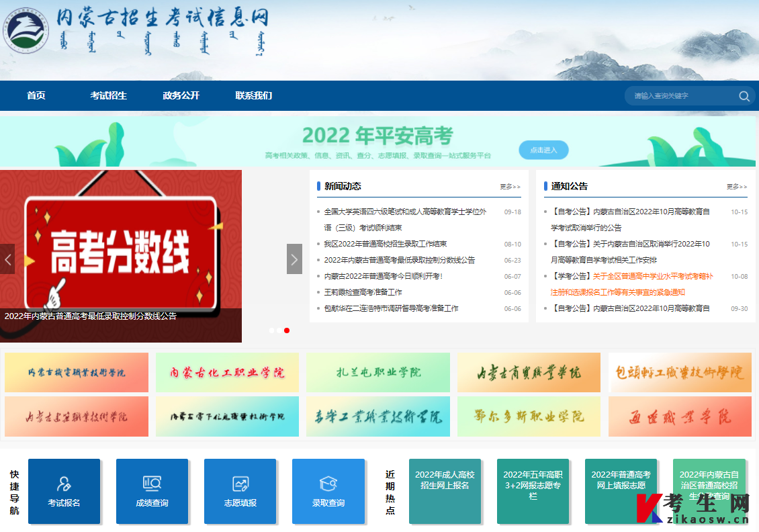Click 2022年平安高考 banner title
Viewport: 759px width, 532px height.
coord(377,136)
